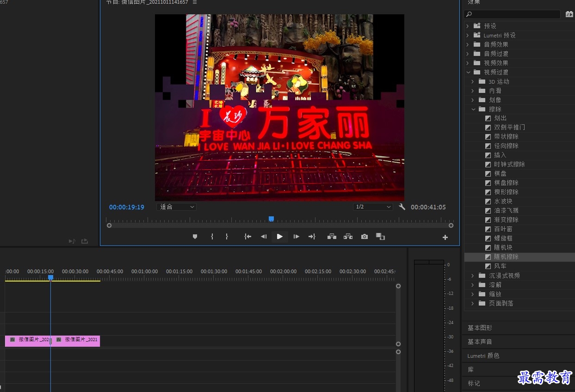The image size is (575, 392).
Task: Expand the 音频效果 folder
Action: 468,44
